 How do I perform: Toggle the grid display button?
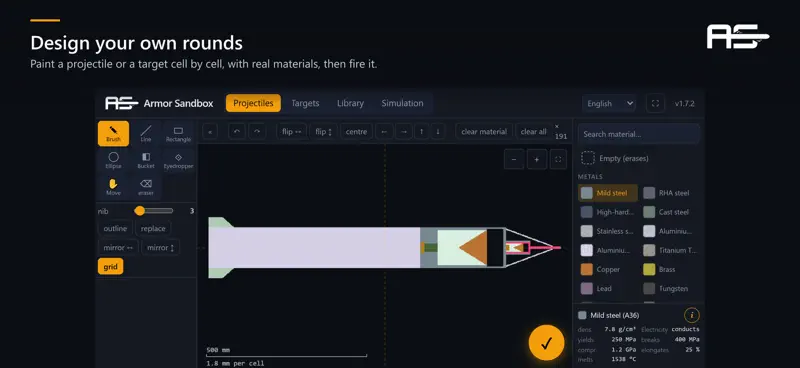(x=110, y=266)
